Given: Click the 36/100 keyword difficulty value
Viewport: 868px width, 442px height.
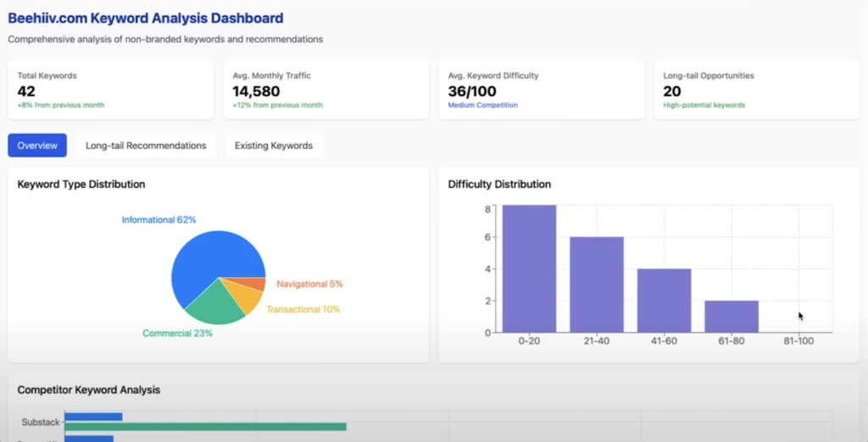Looking at the screenshot, I should point(472,91).
